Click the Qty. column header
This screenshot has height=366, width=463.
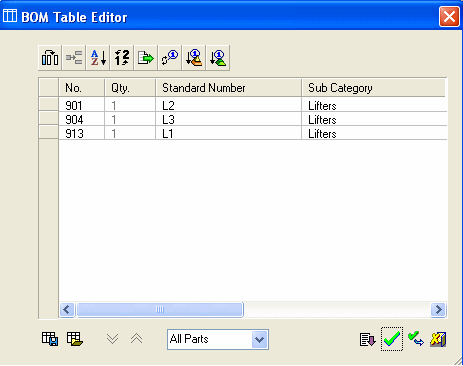pyautogui.click(x=130, y=88)
